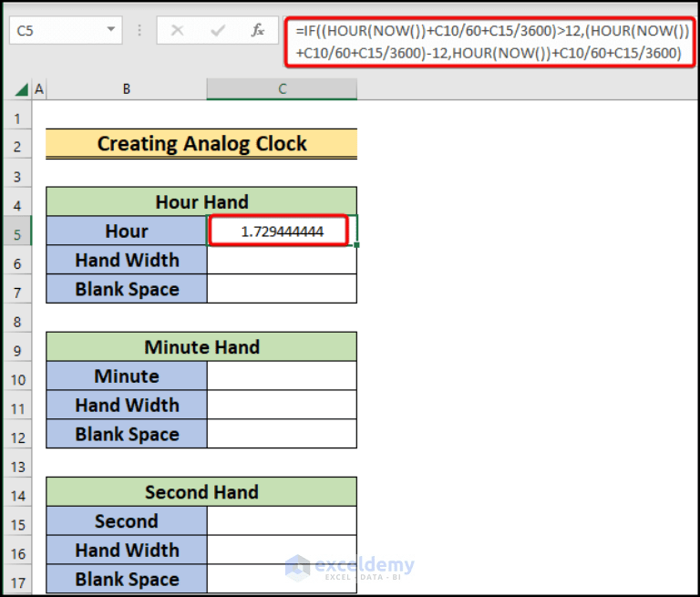Click 'Blank Space' label under Minute Hand
The image size is (700, 597).
pyautogui.click(x=127, y=434)
